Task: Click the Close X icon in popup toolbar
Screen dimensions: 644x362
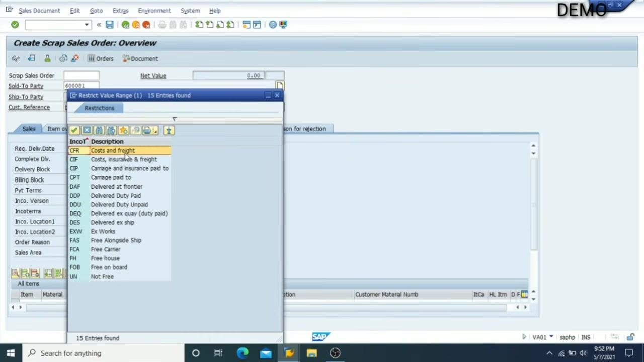Action: pos(87,131)
